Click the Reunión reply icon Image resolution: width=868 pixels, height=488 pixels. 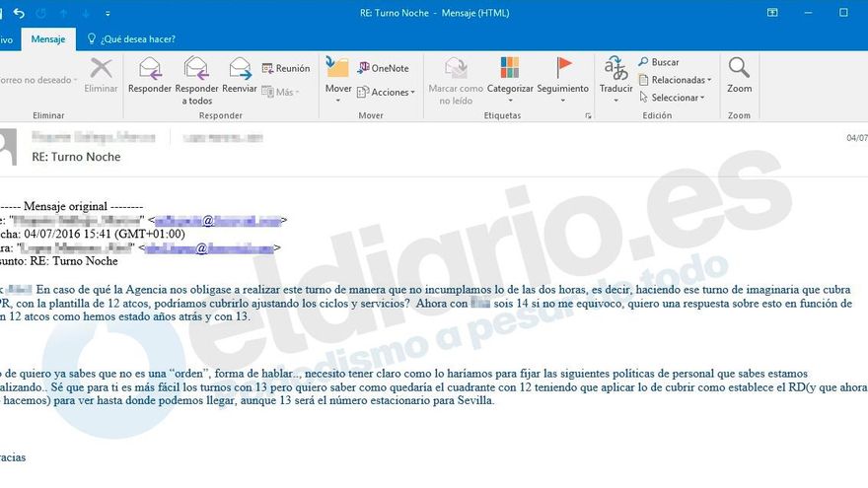click(286, 68)
